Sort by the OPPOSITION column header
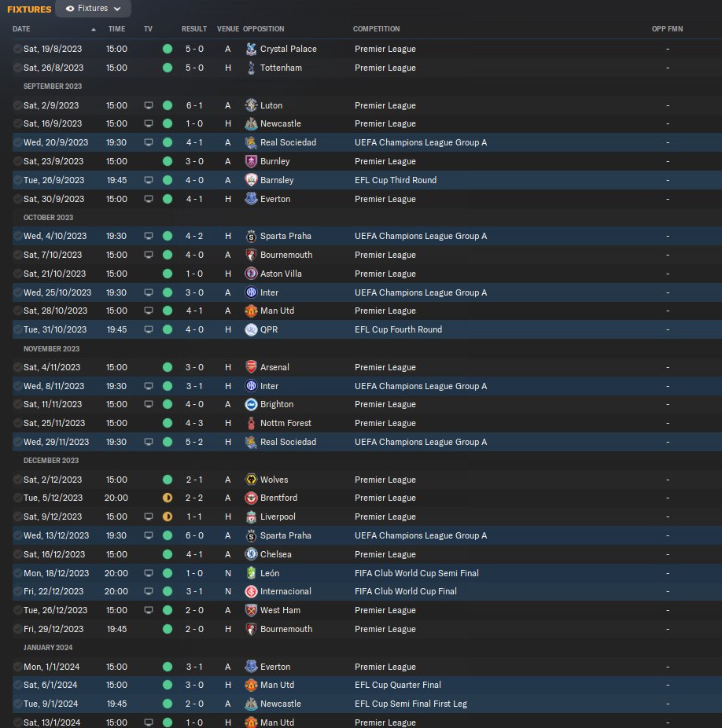The image size is (722, 728). point(263,29)
